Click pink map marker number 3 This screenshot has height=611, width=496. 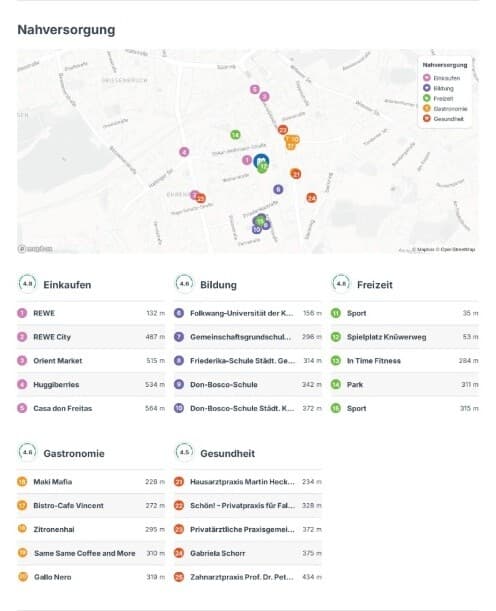click(265, 96)
